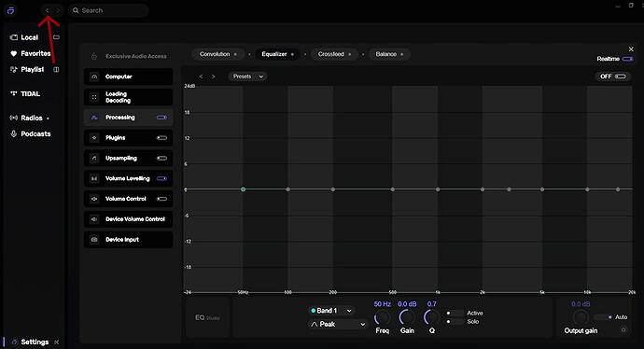The width and height of the screenshot is (644, 349).
Task: Toggle the Upsampling switch
Action: pos(161,158)
